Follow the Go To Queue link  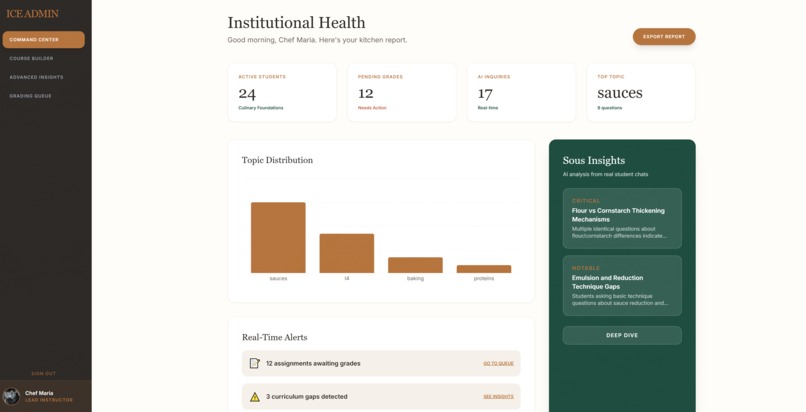tap(498, 363)
